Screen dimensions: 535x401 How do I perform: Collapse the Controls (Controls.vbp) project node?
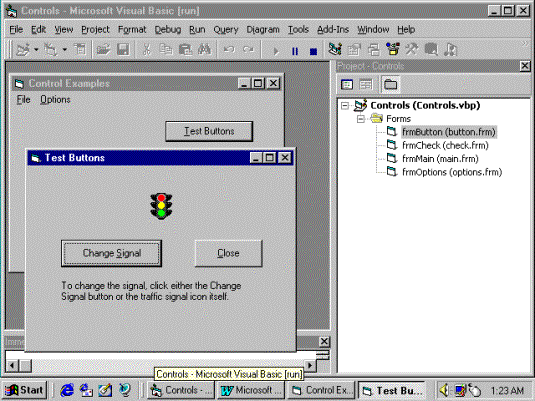(345, 105)
